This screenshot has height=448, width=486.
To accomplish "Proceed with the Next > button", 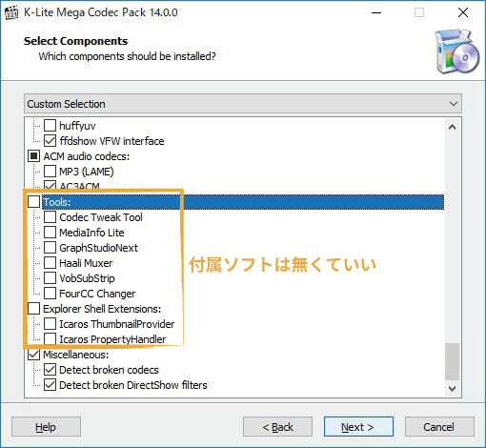I will (x=358, y=427).
